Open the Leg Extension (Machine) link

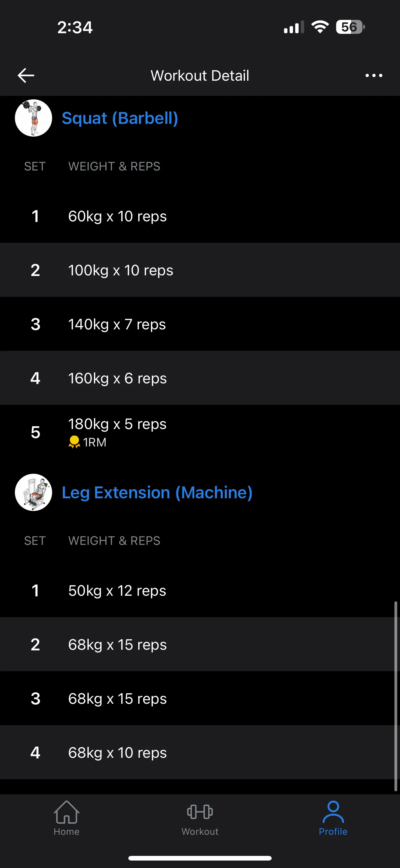[x=157, y=493]
